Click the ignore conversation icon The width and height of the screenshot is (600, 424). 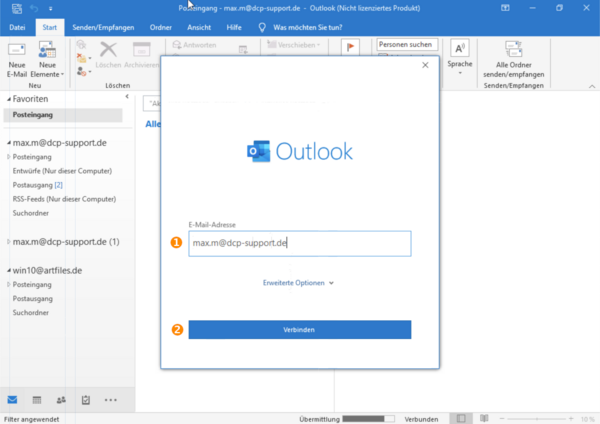point(81,45)
